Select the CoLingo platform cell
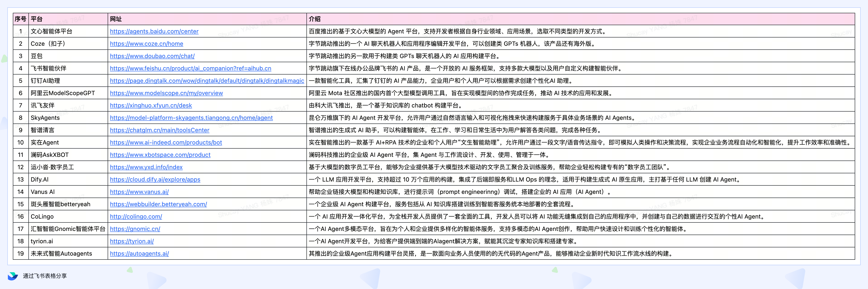 pyautogui.click(x=68, y=216)
